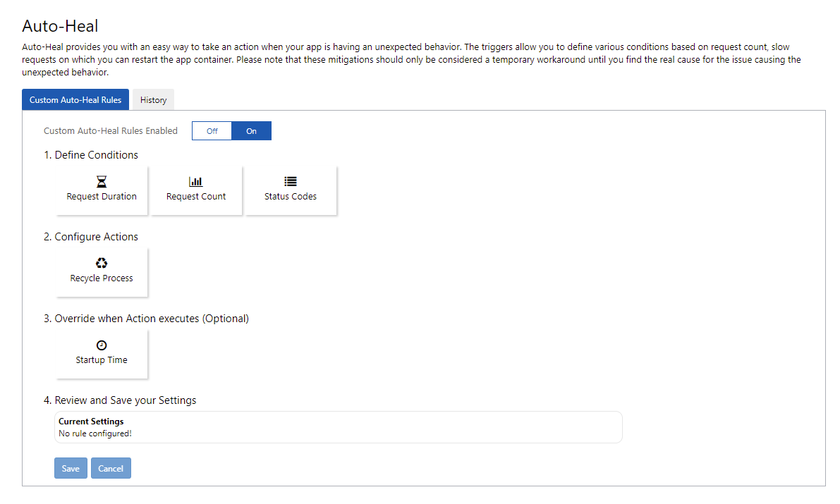Click the Current Settings summary box
Viewport: 840px width, 504px height.
(x=338, y=427)
